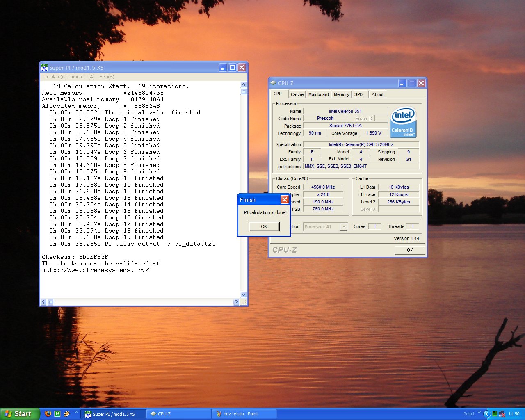Click the PI value output -> pi_data.txt line
The width and height of the screenshot is (525, 420).
pyautogui.click(x=132, y=244)
